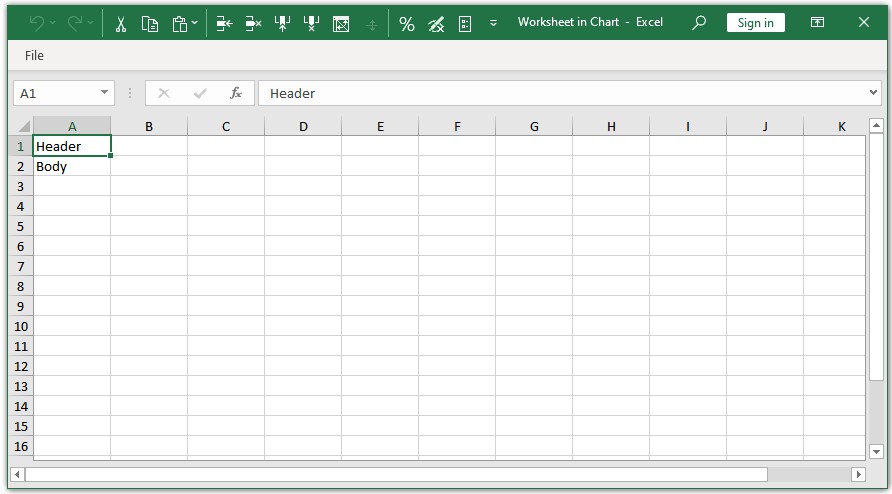Click the Redo arrow icon

[x=75, y=23]
